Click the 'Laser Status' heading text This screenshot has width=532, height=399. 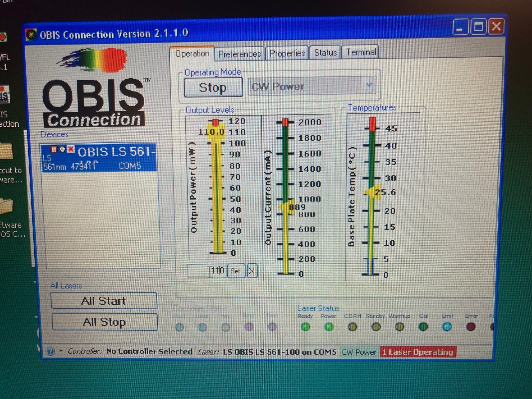(318, 308)
